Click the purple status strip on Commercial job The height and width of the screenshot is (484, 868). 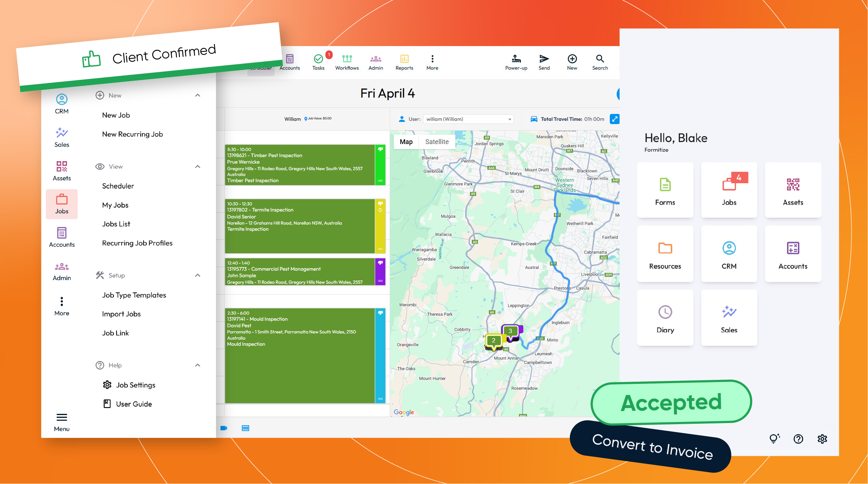[x=380, y=272]
